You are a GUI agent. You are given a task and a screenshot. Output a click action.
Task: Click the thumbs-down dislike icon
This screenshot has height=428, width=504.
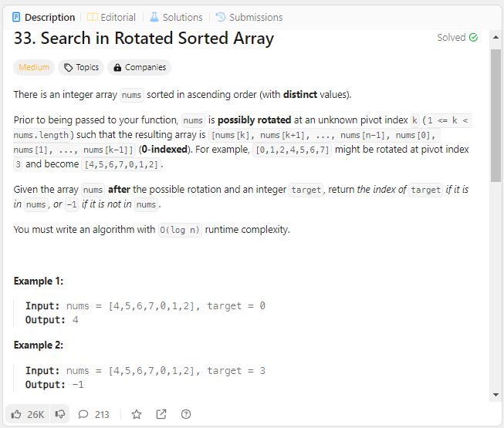tap(59, 414)
